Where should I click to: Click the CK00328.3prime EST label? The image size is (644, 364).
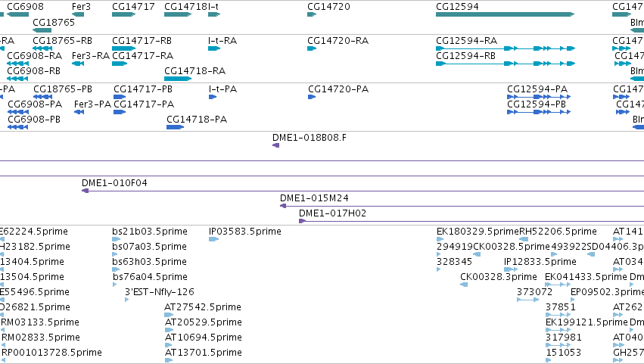point(499,276)
